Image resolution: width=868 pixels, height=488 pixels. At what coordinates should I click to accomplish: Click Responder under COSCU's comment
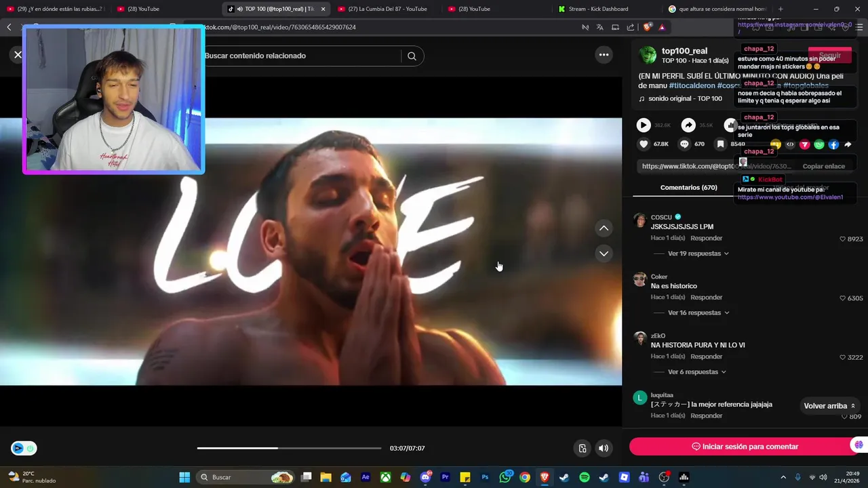[706, 239]
